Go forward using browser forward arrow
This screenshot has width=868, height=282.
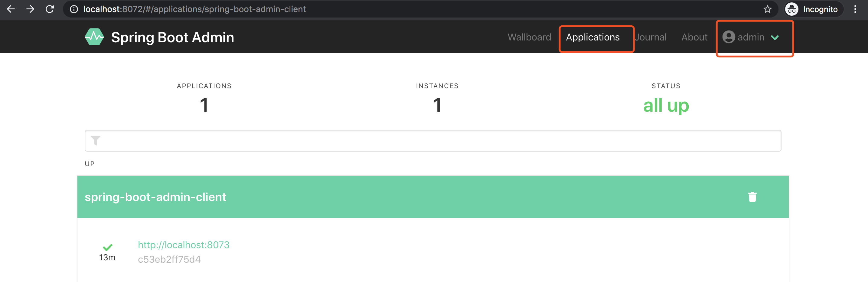30,9
